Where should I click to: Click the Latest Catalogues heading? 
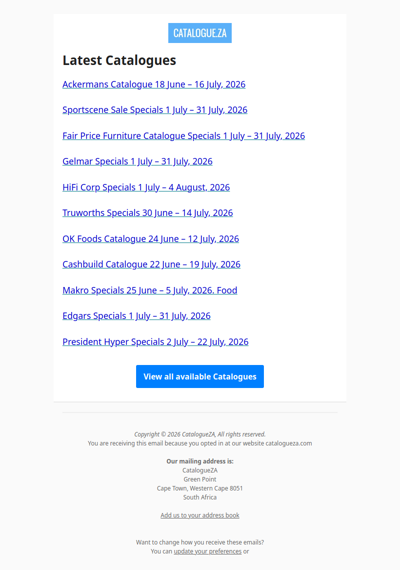[x=119, y=60]
